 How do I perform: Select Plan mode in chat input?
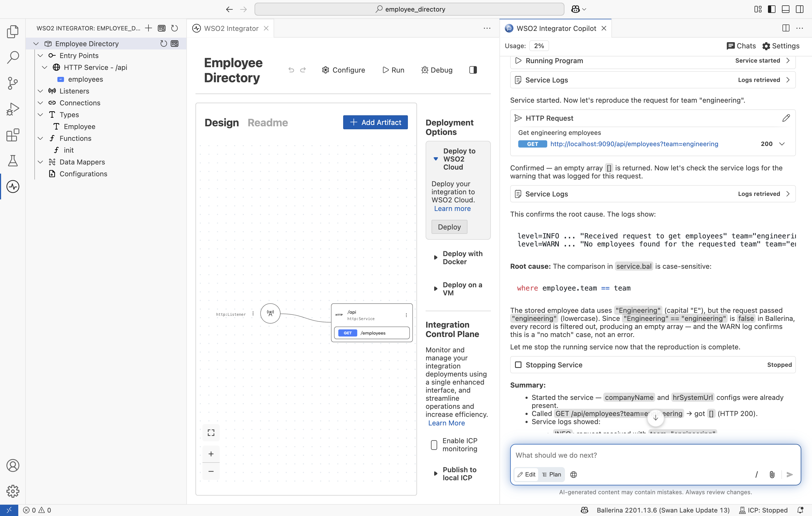[x=551, y=475]
